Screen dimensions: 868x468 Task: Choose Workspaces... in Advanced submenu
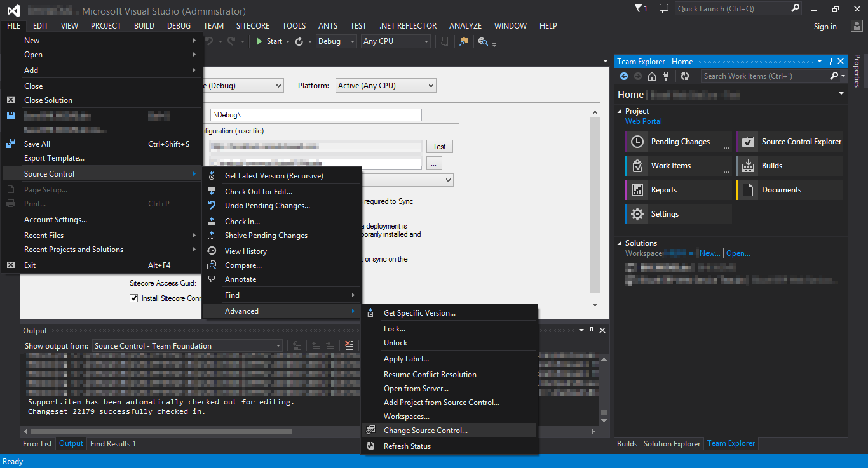pyautogui.click(x=449, y=417)
